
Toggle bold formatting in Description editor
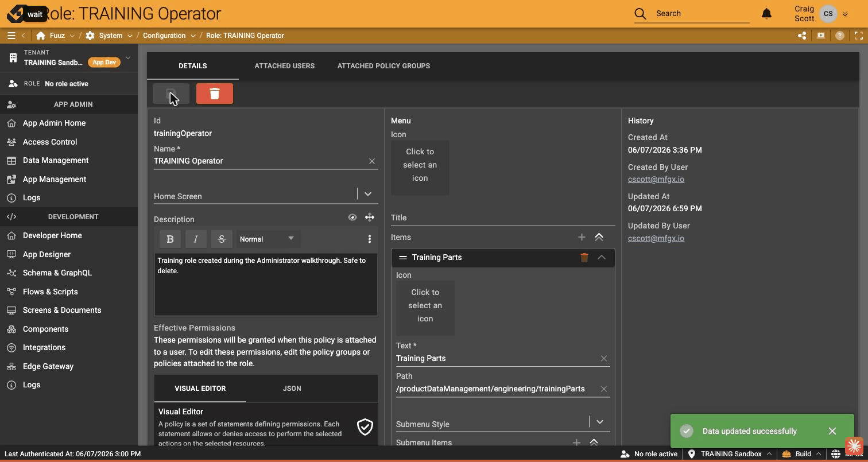point(170,239)
